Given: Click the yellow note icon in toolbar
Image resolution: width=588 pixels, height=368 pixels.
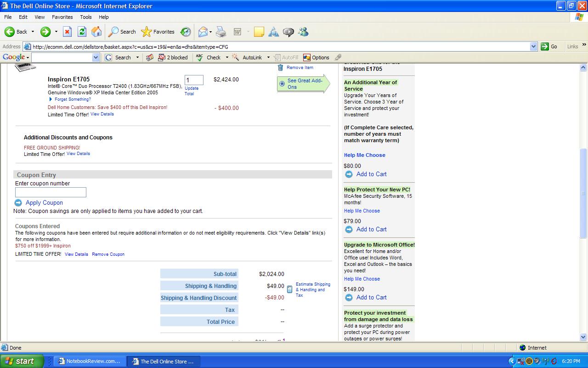Looking at the screenshot, I should [x=259, y=32].
